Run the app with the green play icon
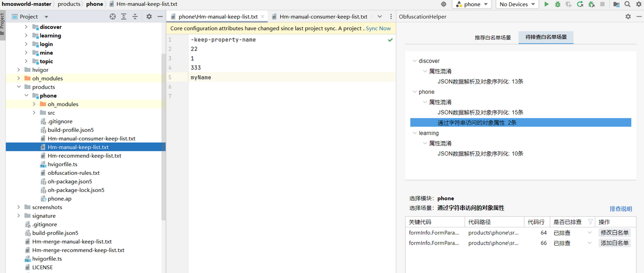This screenshot has width=644, height=273. click(546, 4)
